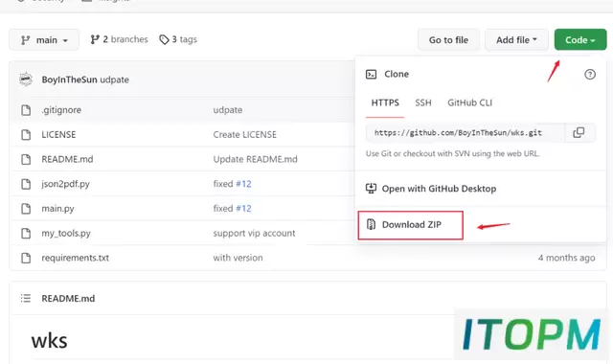
Task: Click file icon beside main.py
Action: coord(26,209)
